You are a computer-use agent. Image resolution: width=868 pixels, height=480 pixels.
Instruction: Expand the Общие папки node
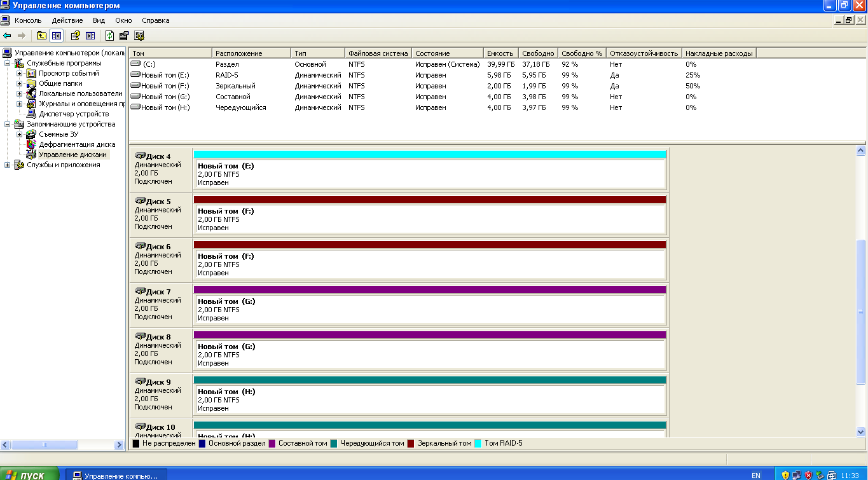[19, 83]
